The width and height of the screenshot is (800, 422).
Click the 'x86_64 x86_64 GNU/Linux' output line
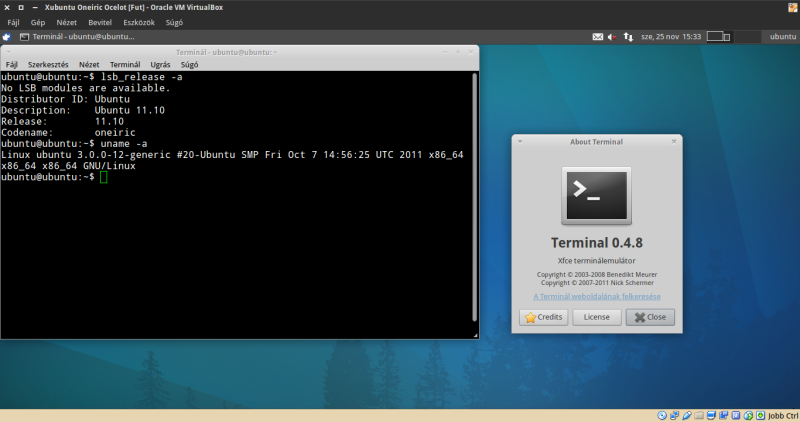(68, 166)
